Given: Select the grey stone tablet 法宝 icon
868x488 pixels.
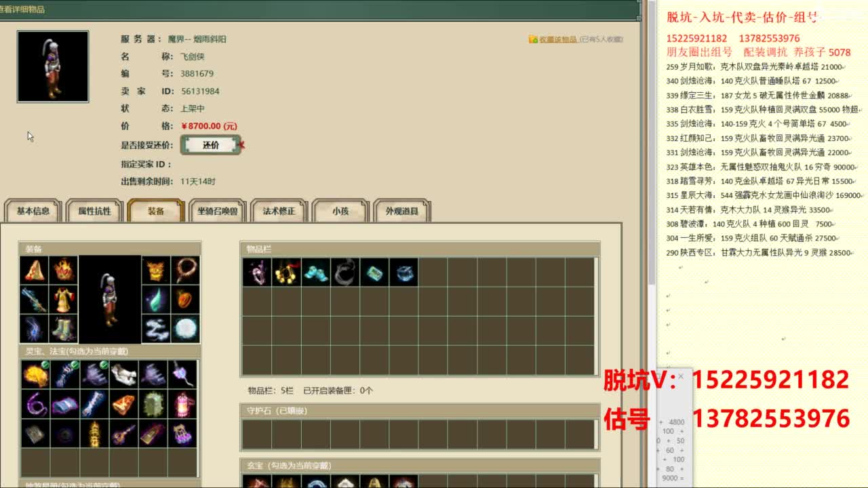Looking at the screenshot, I should pyautogui.click(x=35, y=434).
